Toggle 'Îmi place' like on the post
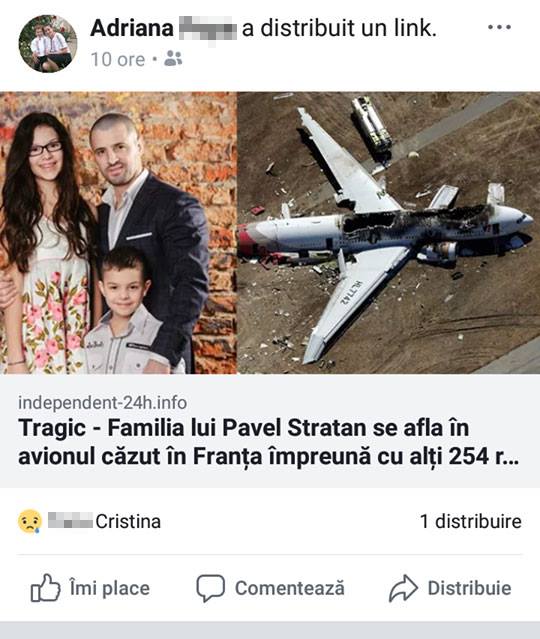This screenshot has width=540, height=639. (x=90, y=588)
